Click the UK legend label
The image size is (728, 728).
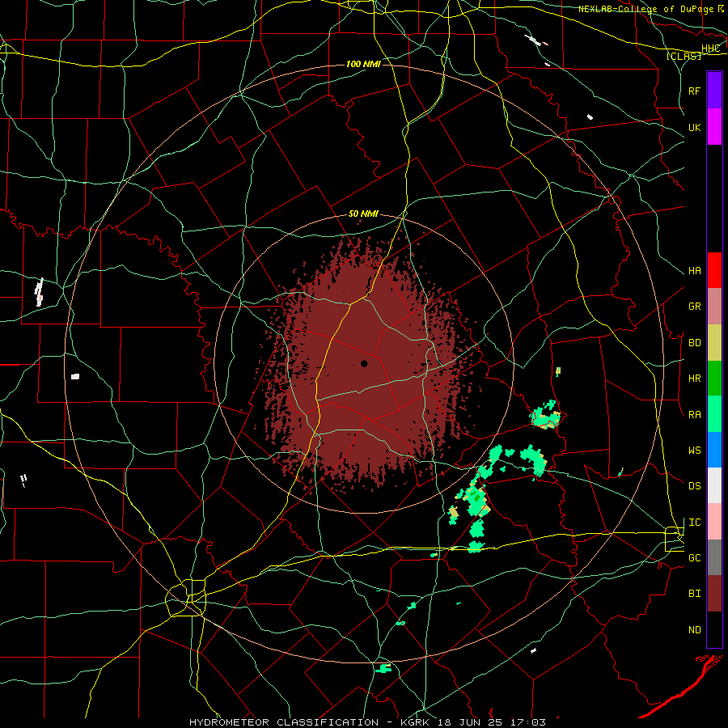pos(694,127)
